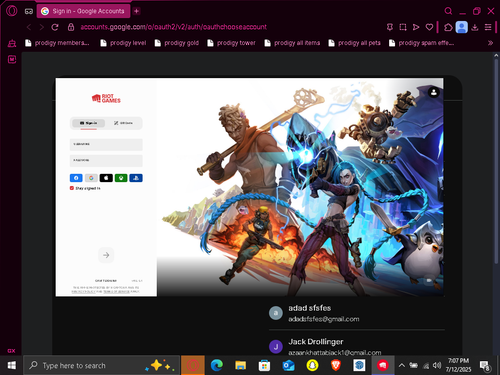Click the GX label at sidebar bottom

[x=11, y=351]
